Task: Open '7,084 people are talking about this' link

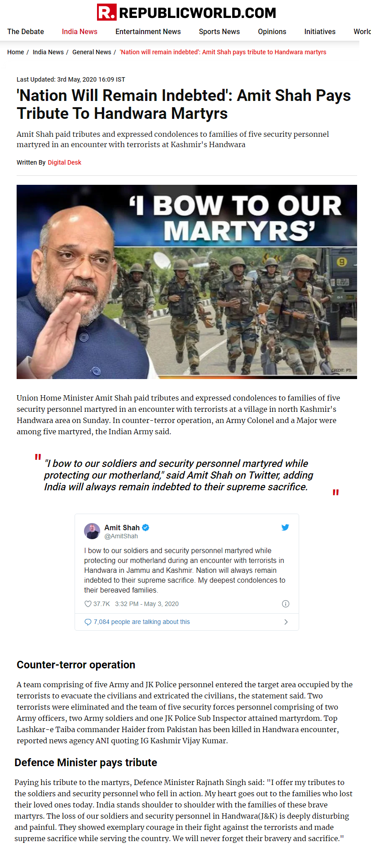Action: pos(142,622)
